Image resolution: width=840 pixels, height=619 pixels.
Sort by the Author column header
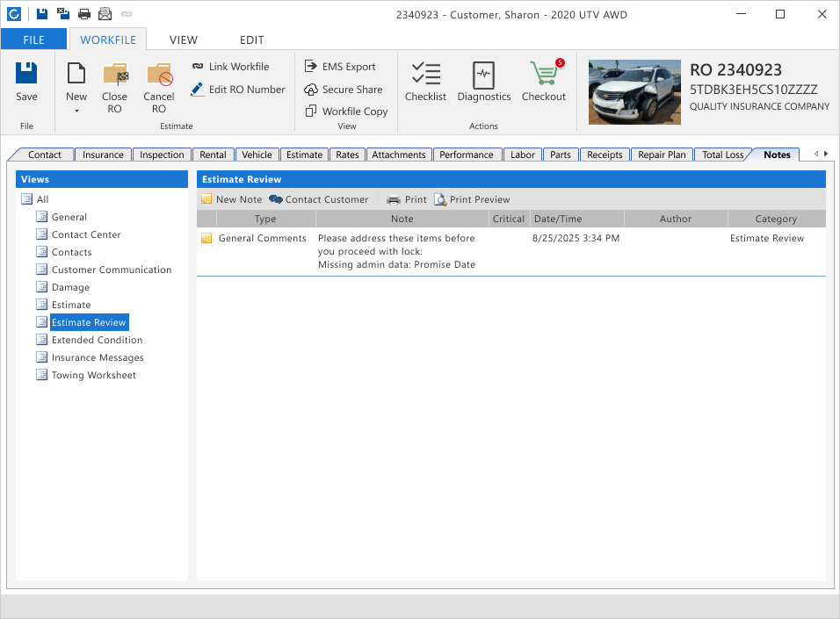tap(676, 219)
